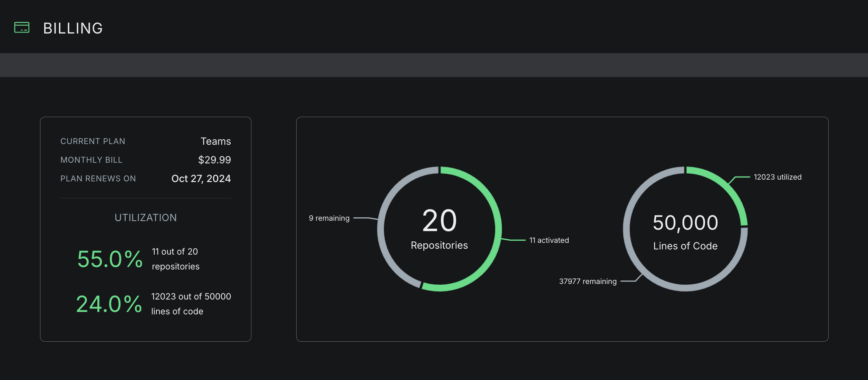Select the 12023 out of 50000 lines text
This screenshot has width=868, height=380.
(191, 304)
